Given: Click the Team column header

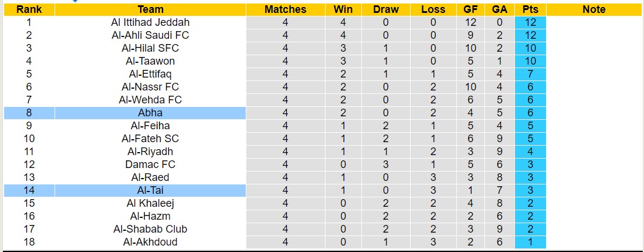Looking at the screenshot, I should pos(150,9).
